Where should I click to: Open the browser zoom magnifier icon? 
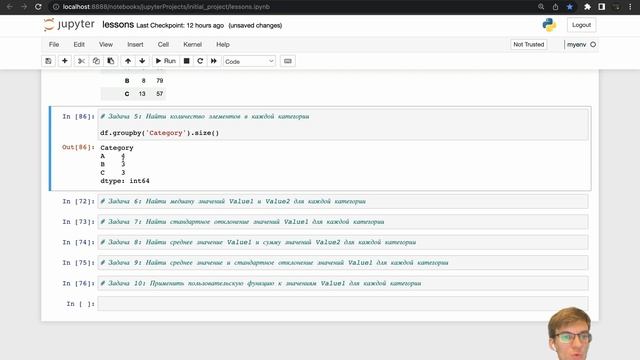tap(541, 7)
